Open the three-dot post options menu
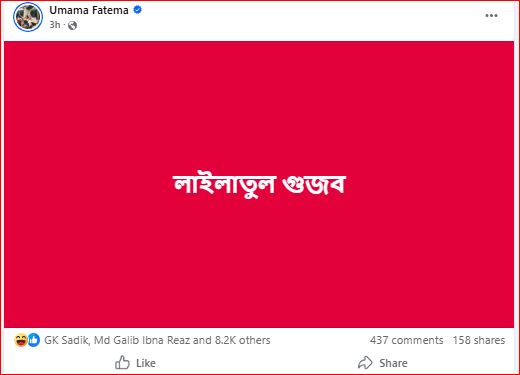520x375 pixels. pyautogui.click(x=491, y=16)
